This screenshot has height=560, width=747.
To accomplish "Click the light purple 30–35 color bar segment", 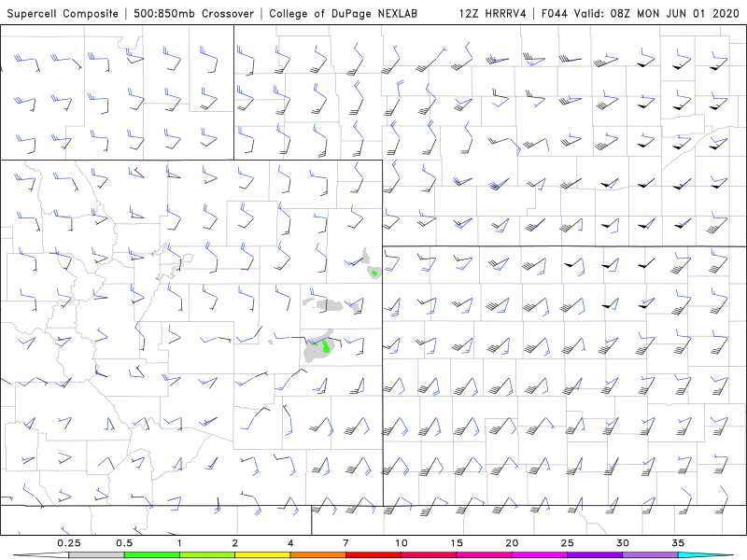I will (x=650, y=555).
